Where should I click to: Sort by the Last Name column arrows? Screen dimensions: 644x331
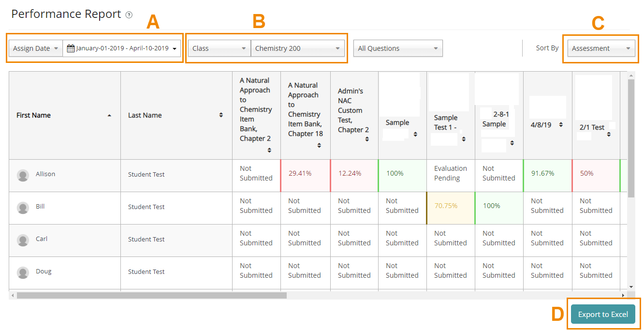coord(221,115)
